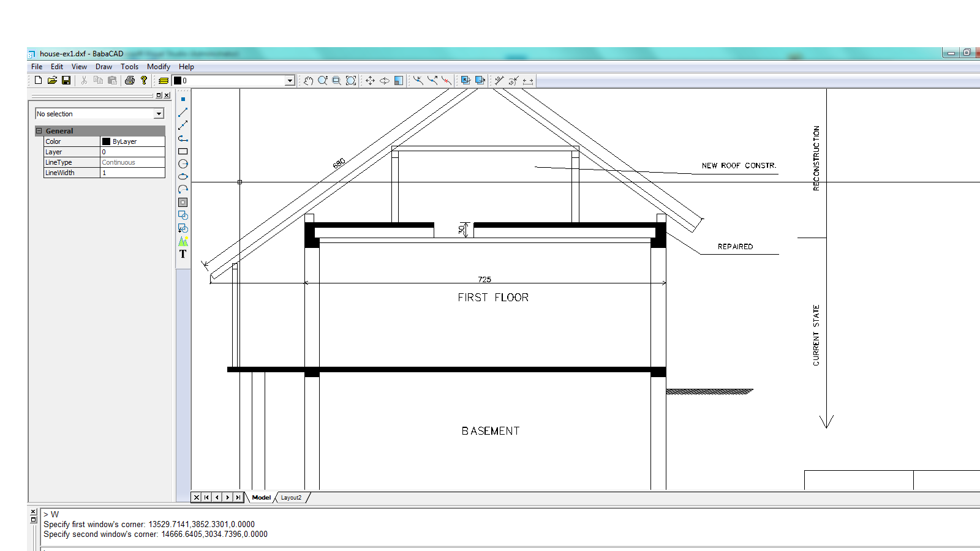
Task: Open the Edit menu
Action: pos(57,67)
